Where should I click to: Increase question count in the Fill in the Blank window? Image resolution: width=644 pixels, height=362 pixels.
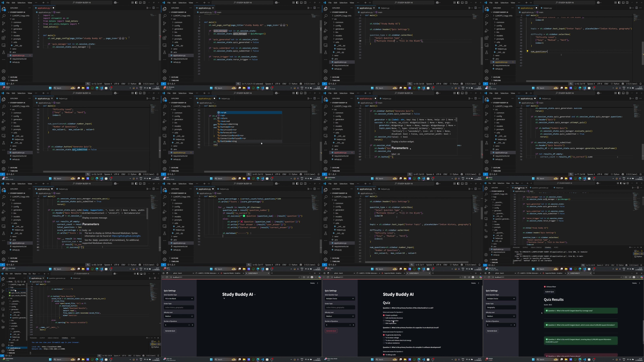193,325
